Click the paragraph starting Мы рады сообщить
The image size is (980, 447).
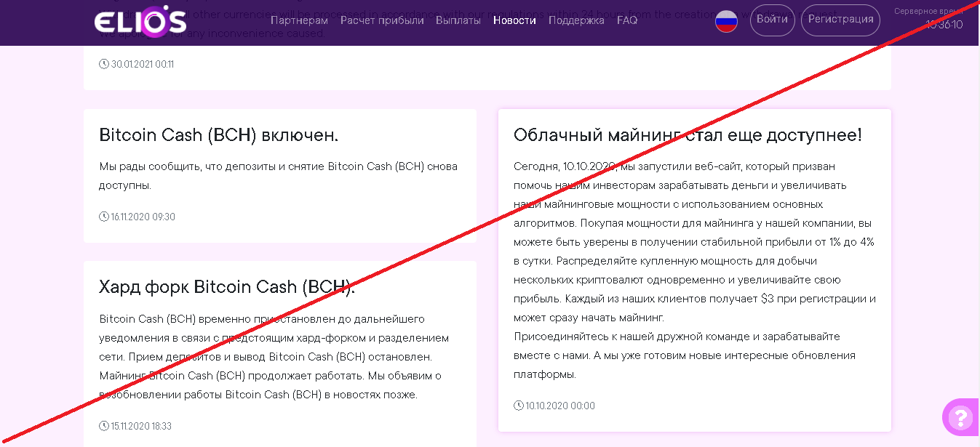point(279,176)
